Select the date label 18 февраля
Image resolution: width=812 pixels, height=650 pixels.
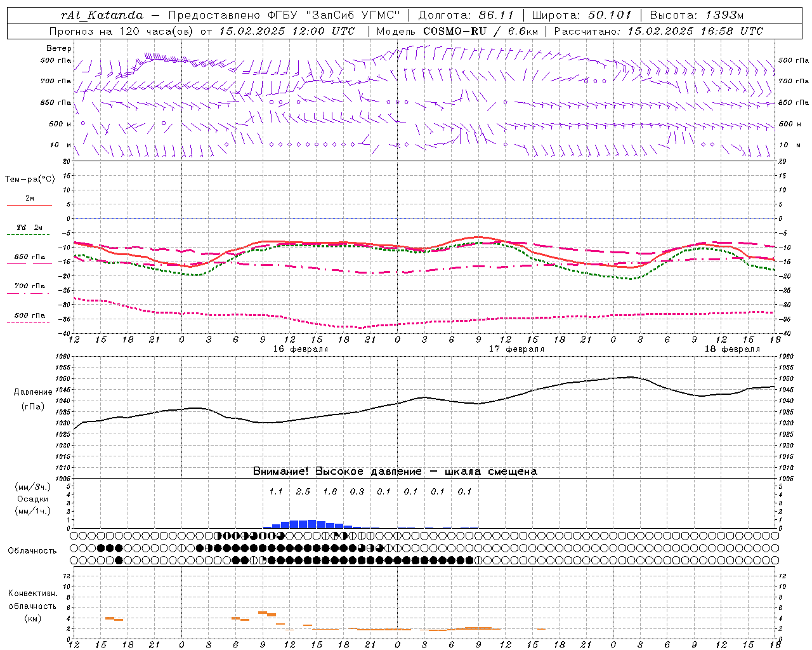(x=732, y=349)
